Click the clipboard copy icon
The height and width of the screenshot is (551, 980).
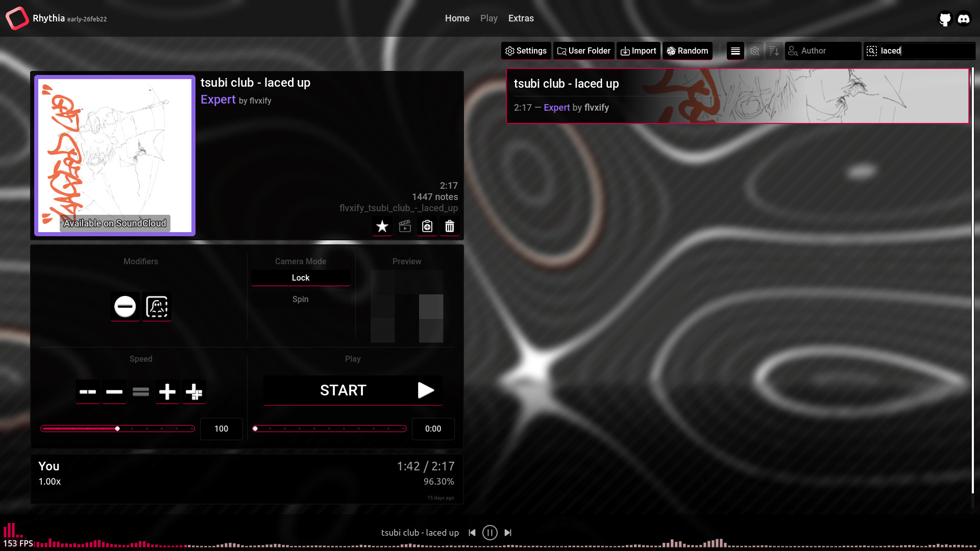pyautogui.click(x=427, y=226)
